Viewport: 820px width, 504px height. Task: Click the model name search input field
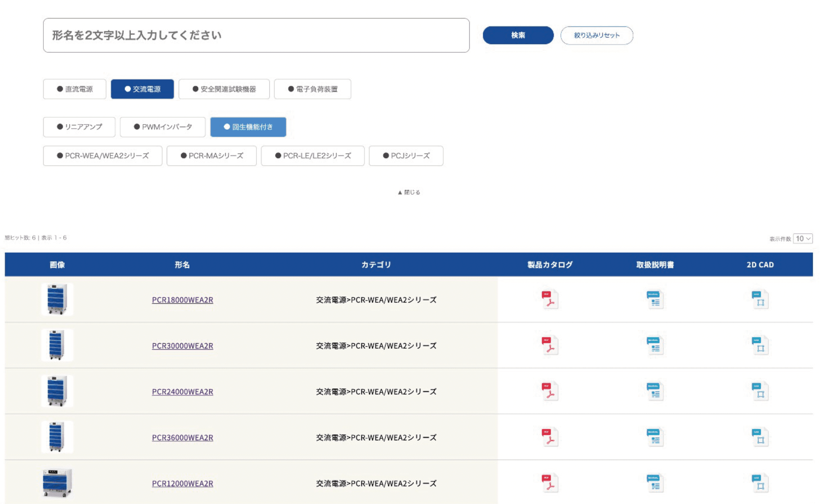(x=256, y=35)
